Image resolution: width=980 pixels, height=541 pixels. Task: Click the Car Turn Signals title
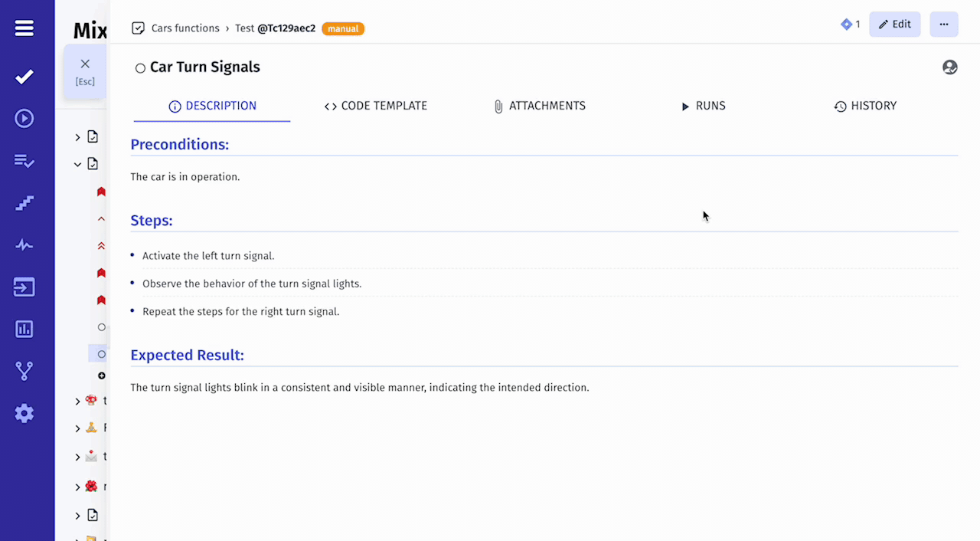[205, 67]
